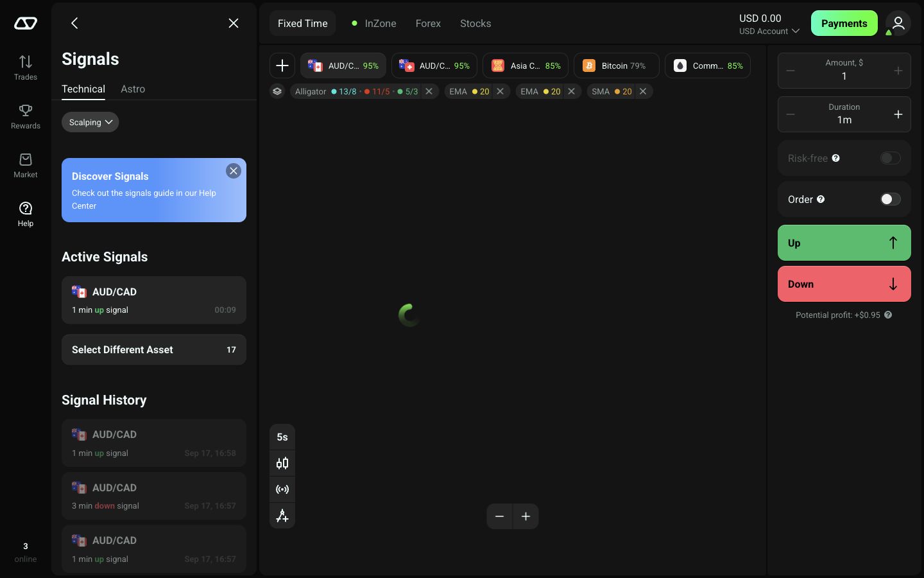Click the signals broadcast icon on chart
Screen dimensions: 924x578
282,489
